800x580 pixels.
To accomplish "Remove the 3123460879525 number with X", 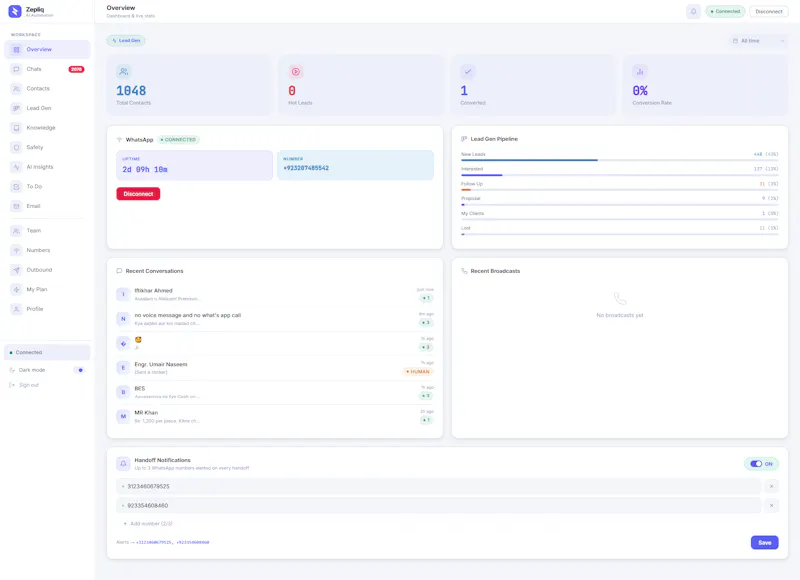I will coord(771,486).
